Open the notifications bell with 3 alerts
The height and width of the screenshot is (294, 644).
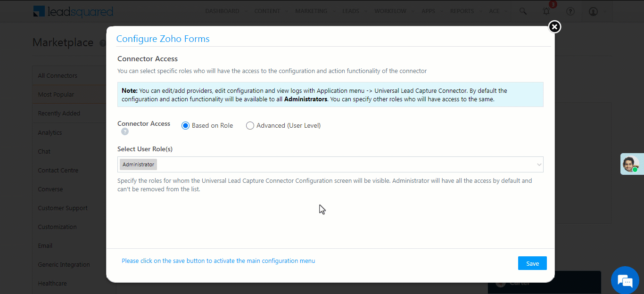[x=546, y=11]
